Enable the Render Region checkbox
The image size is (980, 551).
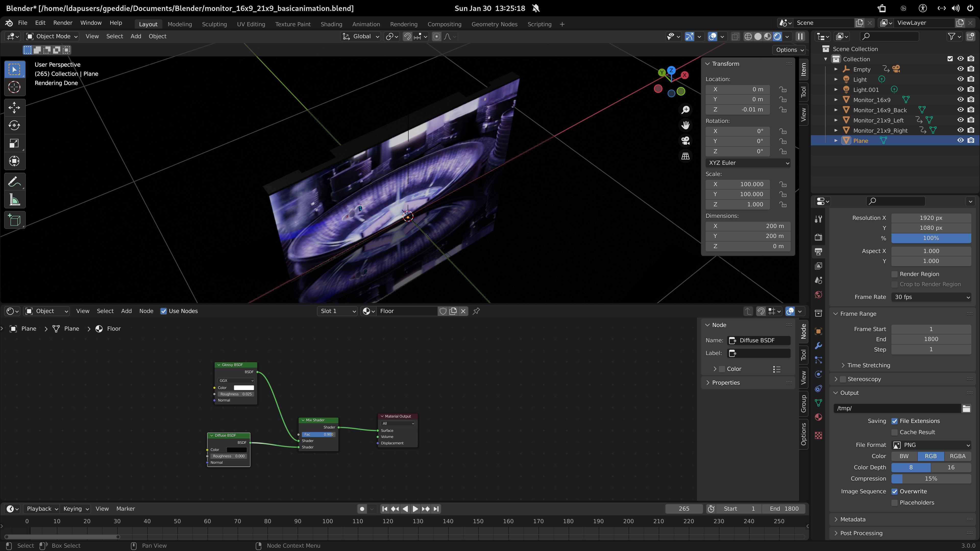(x=895, y=274)
